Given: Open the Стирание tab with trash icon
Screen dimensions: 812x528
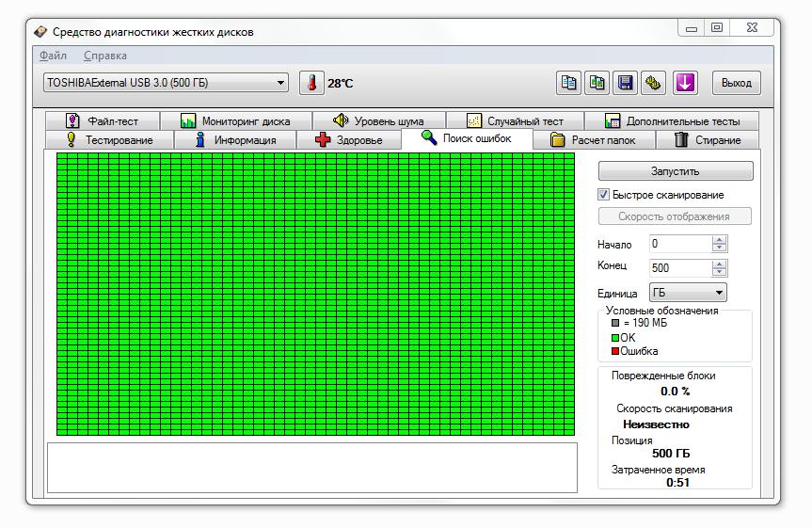Looking at the screenshot, I should click(708, 140).
